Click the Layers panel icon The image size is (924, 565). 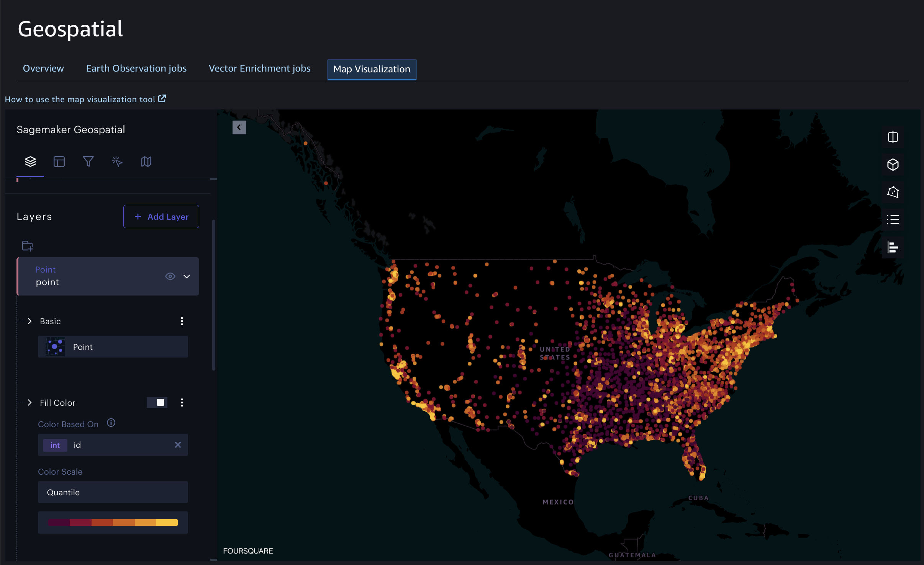[x=30, y=162]
